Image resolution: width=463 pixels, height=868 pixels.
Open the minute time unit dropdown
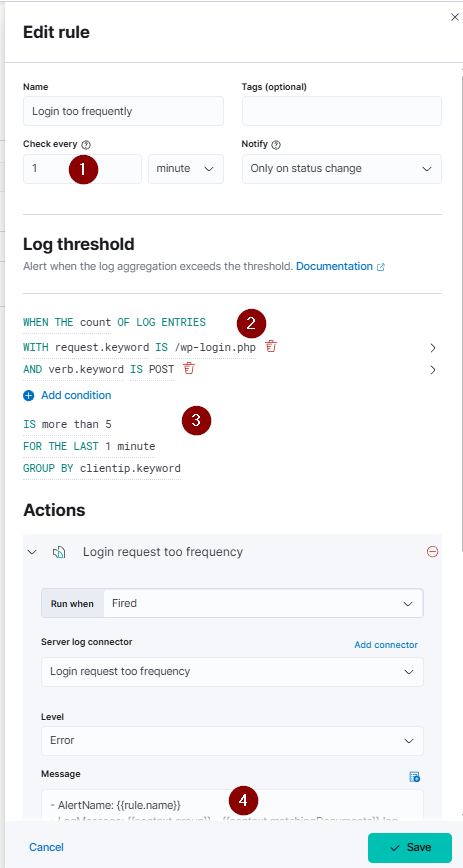(186, 169)
